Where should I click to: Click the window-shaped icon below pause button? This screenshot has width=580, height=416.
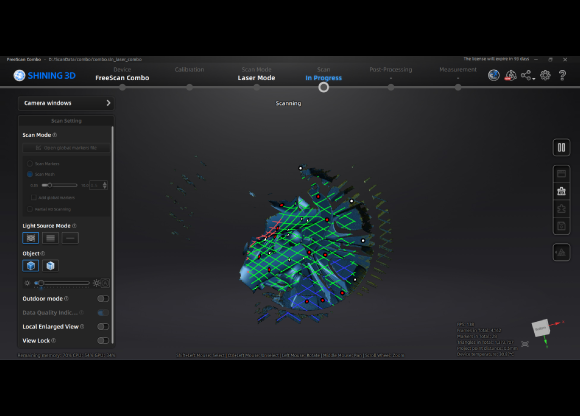[561, 174]
